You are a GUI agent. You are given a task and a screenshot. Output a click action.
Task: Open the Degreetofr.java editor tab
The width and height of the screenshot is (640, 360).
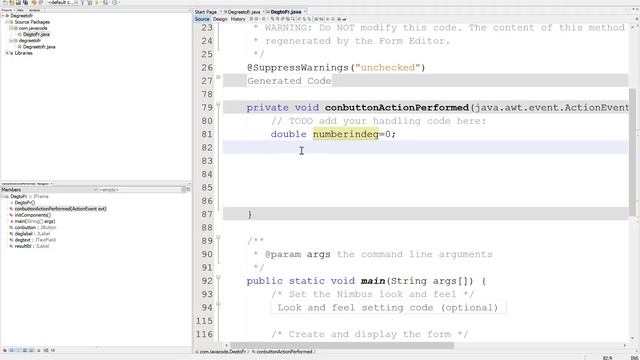(x=244, y=12)
